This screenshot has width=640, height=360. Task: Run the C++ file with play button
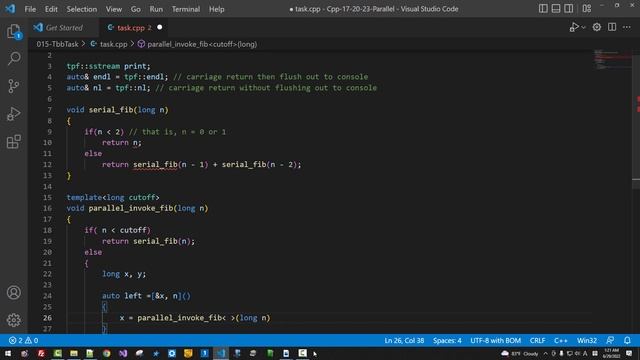pos(574,27)
